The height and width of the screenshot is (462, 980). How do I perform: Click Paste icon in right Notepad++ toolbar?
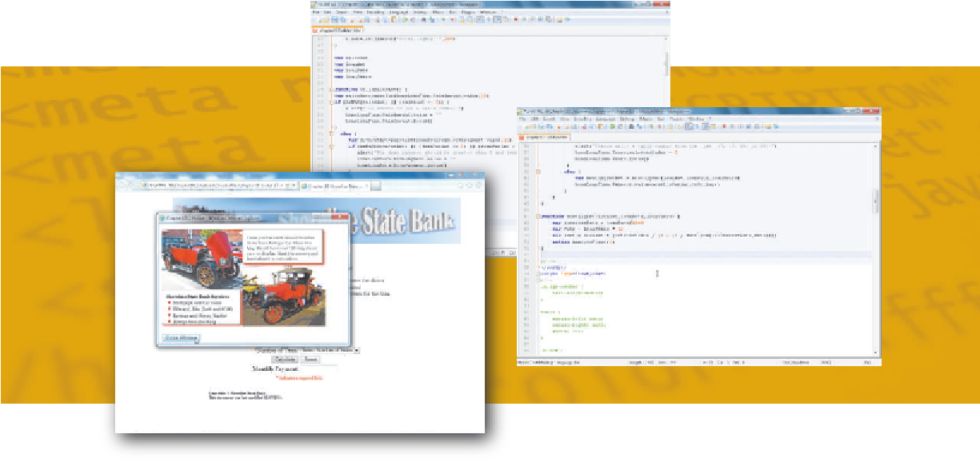pyautogui.click(x=600, y=126)
